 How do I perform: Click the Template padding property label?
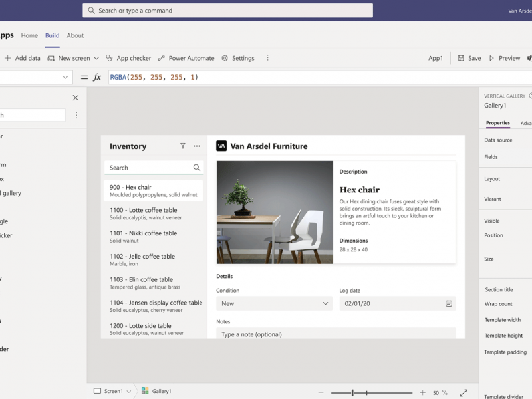coord(505,352)
